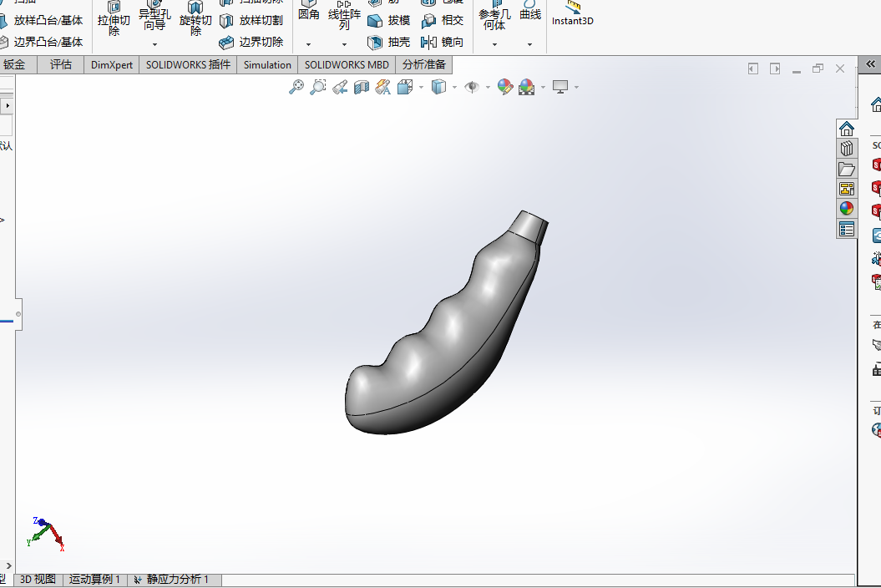The image size is (881, 588).
Task: Click the 放样切割 command
Action: pyautogui.click(x=251, y=20)
